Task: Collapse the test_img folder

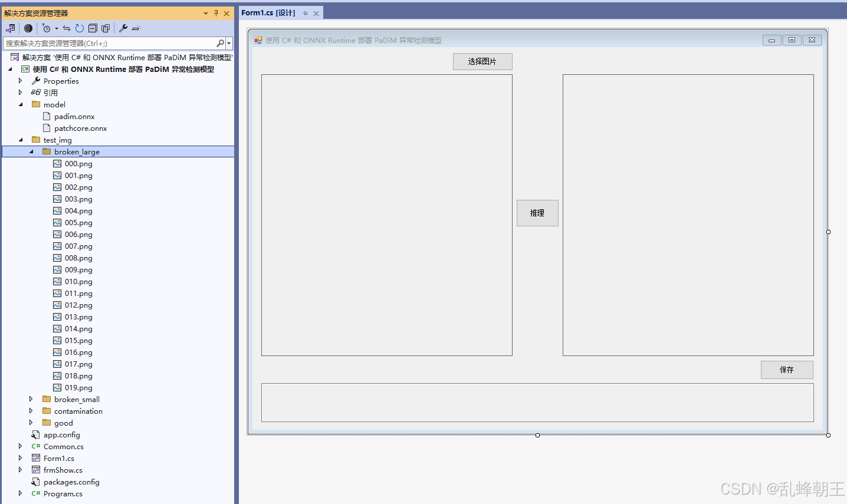Action: coord(21,140)
